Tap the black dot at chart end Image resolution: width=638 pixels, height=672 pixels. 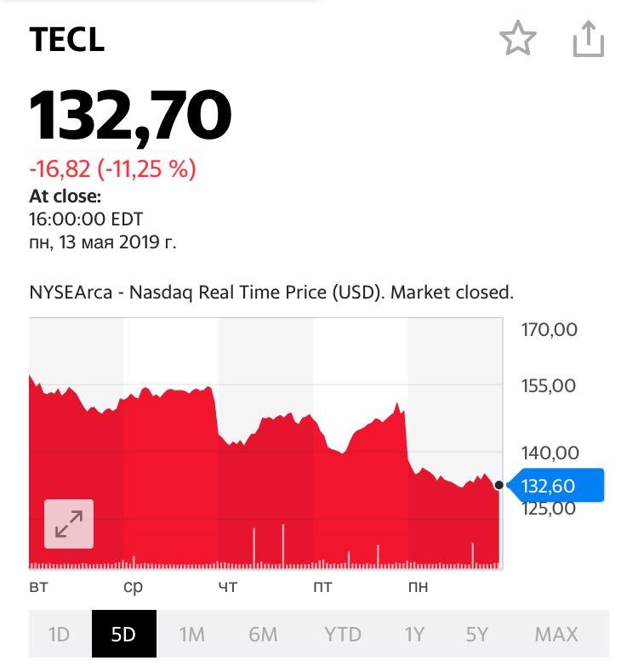498,485
